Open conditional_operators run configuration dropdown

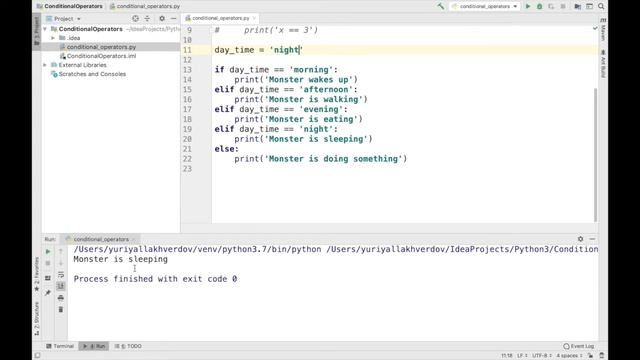coord(484,6)
